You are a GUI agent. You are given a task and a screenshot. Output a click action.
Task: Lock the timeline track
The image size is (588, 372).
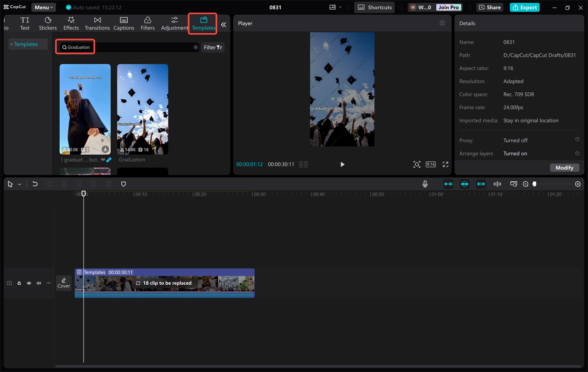pos(19,283)
